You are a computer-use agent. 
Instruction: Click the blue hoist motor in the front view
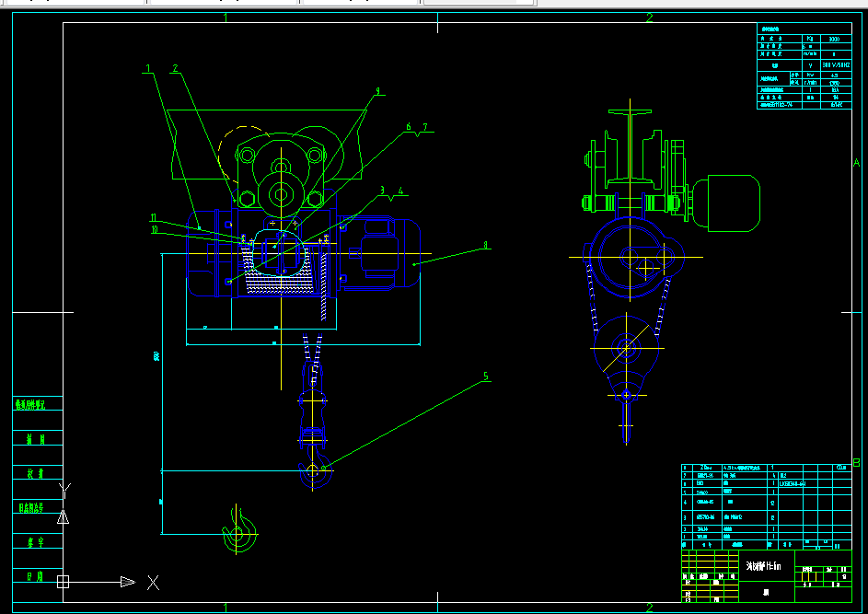click(x=379, y=253)
